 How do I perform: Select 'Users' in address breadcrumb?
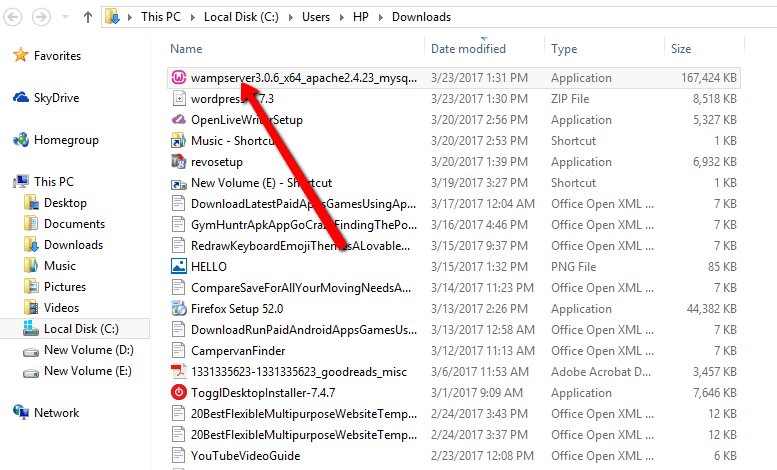coord(316,17)
